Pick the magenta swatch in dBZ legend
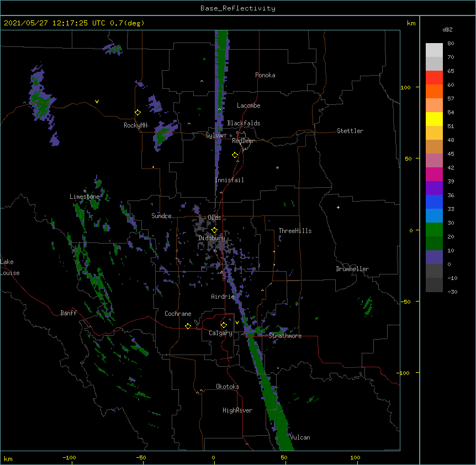This screenshot has height=465, width=476. pyautogui.click(x=434, y=174)
